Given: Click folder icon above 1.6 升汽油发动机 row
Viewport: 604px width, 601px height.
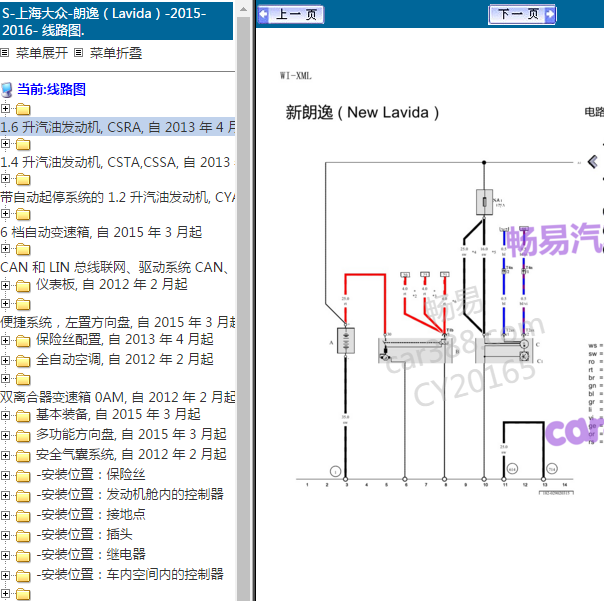Looking at the screenshot, I should point(23,109).
